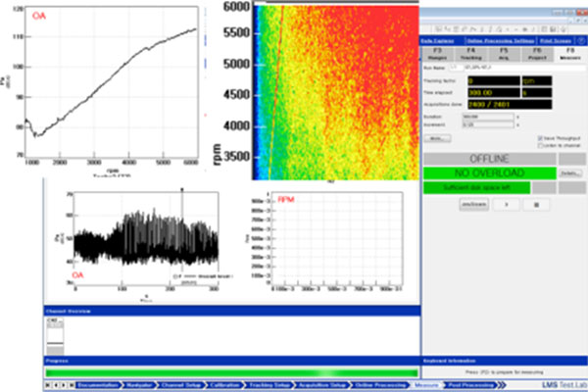Viewport: 588px width, 392px height.
Task: Click the Increment input field
Action: tap(488, 124)
